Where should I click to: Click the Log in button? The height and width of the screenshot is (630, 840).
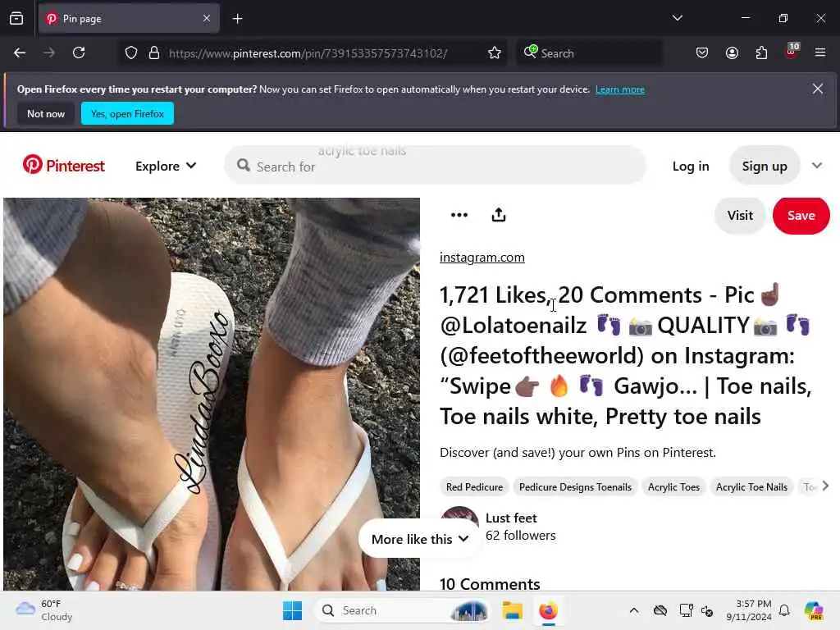pyautogui.click(x=691, y=166)
